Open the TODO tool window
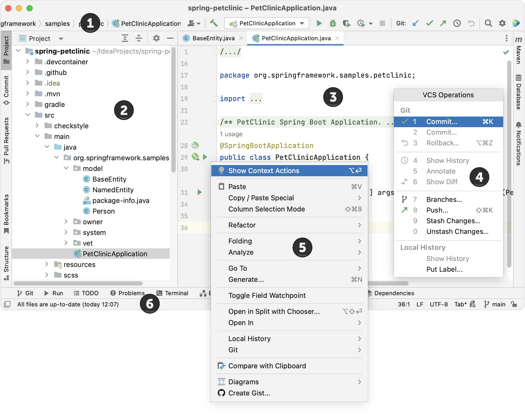This screenshot has height=420, width=525. tap(86, 293)
